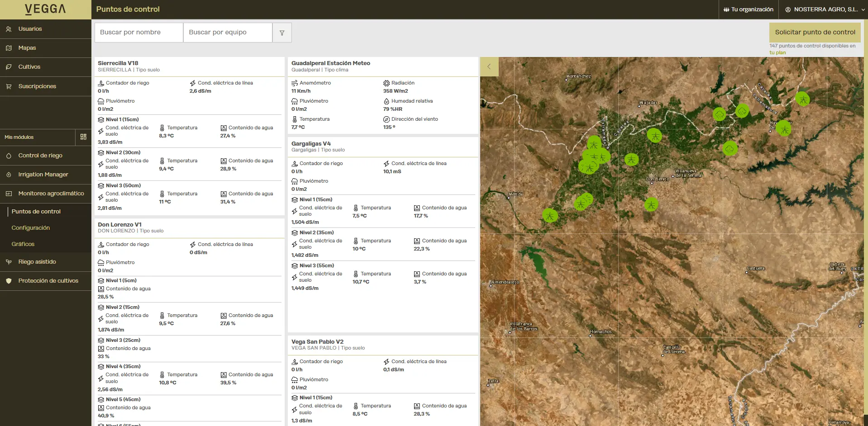Click the Dirección del viento compass icon
This screenshot has height=426, width=868.
click(x=386, y=119)
